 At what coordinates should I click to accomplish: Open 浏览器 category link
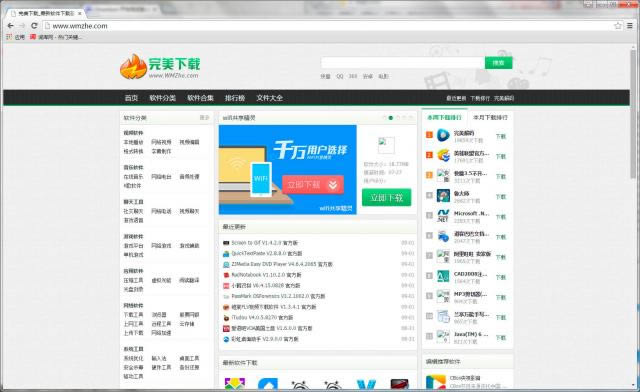point(159,315)
